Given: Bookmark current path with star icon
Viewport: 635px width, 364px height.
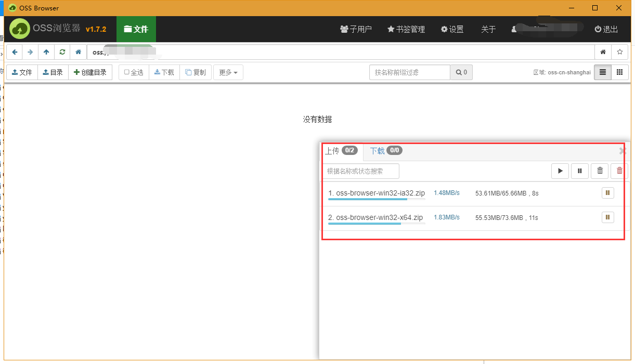Looking at the screenshot, I should point(619,52).
